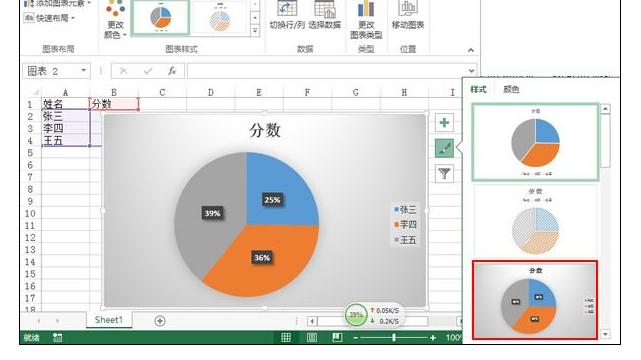Select the hatched pie style thumbnail

pyautogui.click(x=535, y=221)
